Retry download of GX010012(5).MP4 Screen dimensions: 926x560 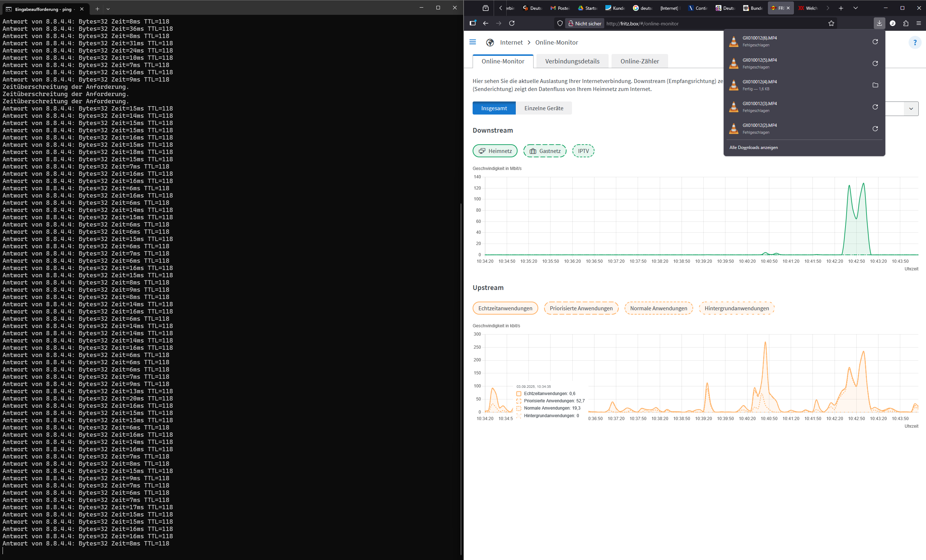pyautogui.click(x=875, y=63)
